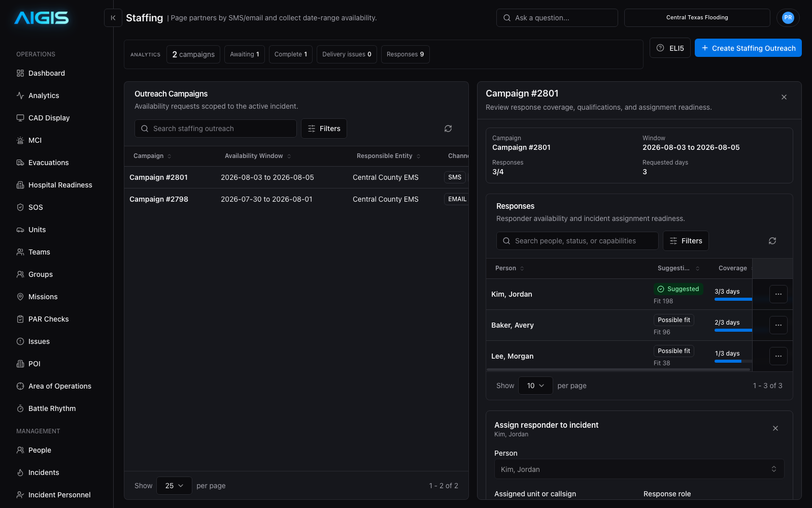
Task: Click the Groups icon in sidebar
Action: (20, 274)
